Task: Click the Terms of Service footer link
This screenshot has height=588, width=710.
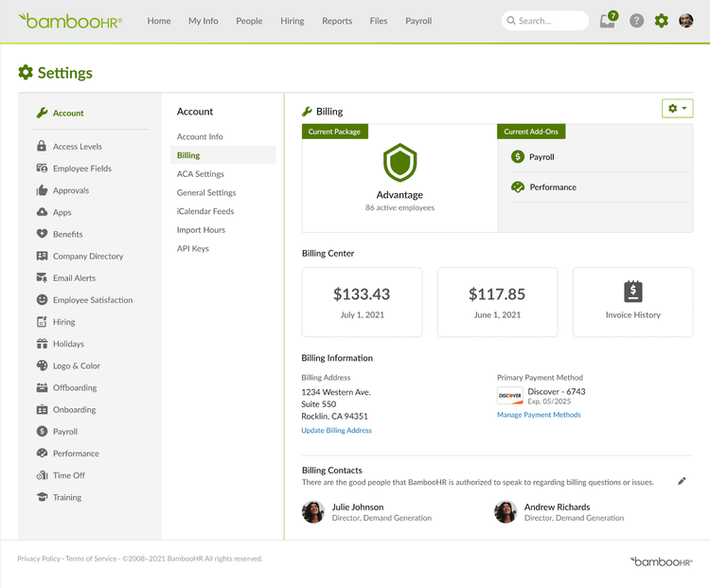Action: pyautogui.click(x=91, y=559)
